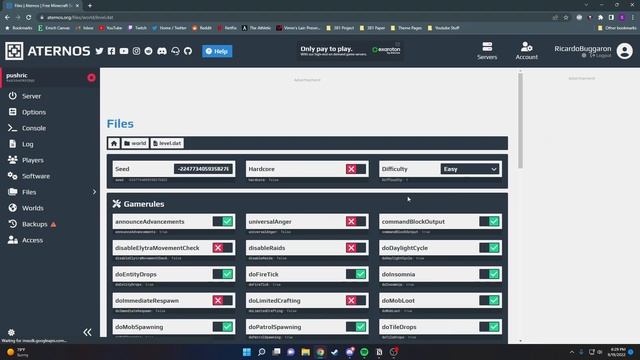Click the blue Help button
640x360 pixels.
217,51
